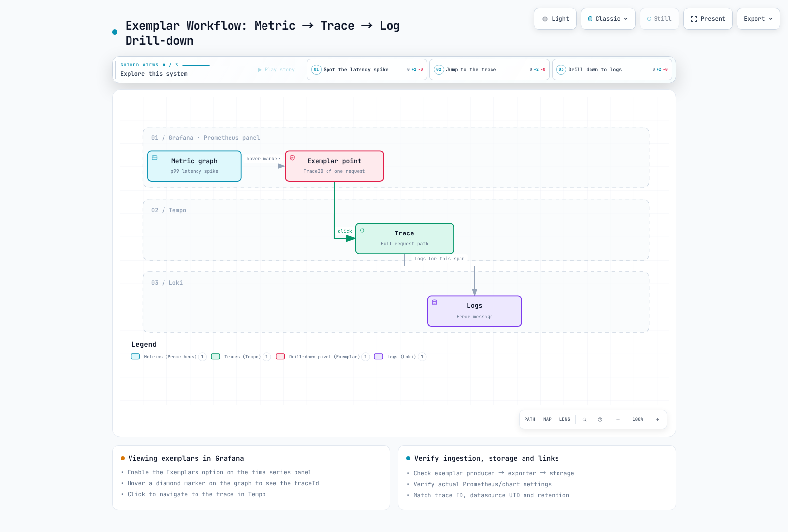Switch to PATH view mode

click(530, 420)
